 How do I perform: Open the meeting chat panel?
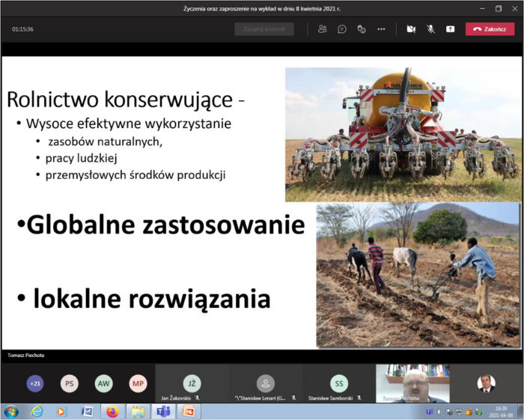(341, 29)
